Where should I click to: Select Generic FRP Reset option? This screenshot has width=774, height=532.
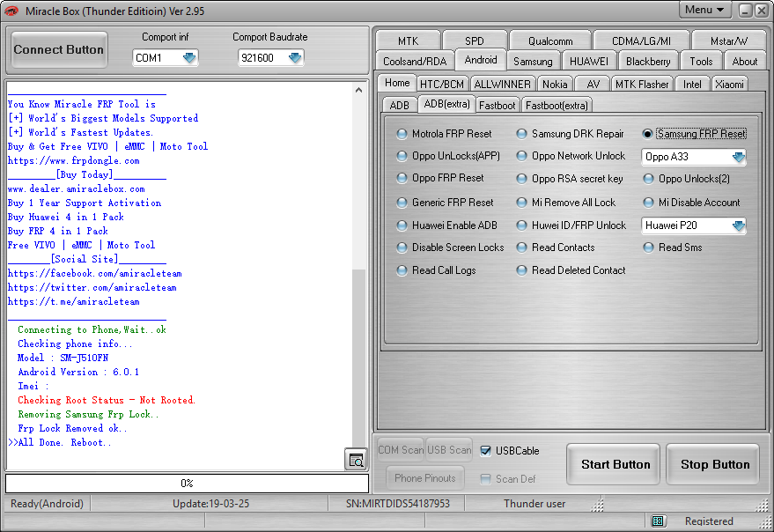[x=446, y=203]
